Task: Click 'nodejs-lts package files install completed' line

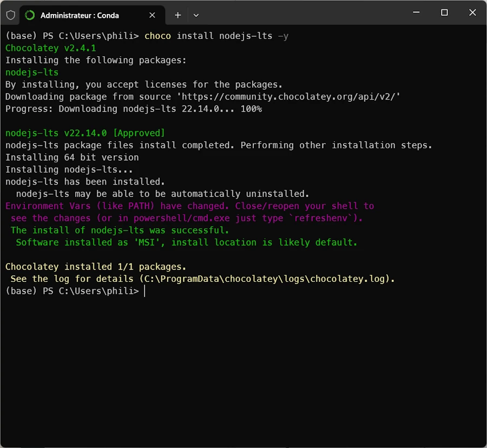Action: click(x=219, y=146)
